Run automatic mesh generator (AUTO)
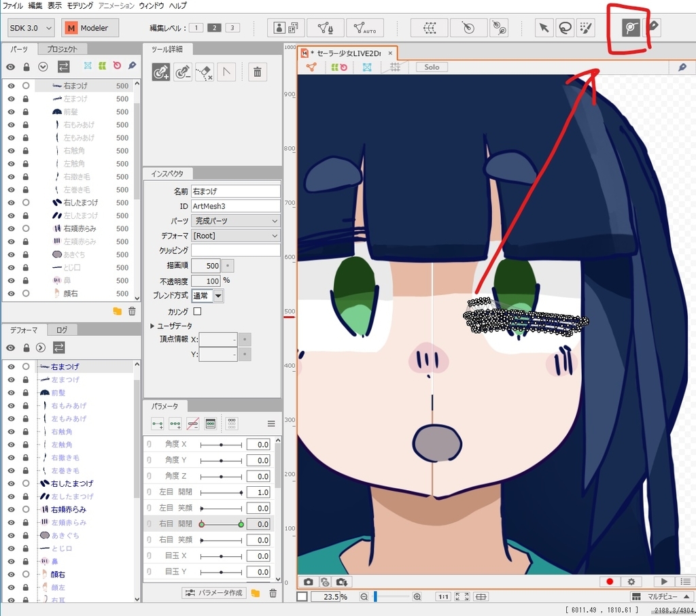The width and height of the screenshot is (696, 616). coord(365,28)
